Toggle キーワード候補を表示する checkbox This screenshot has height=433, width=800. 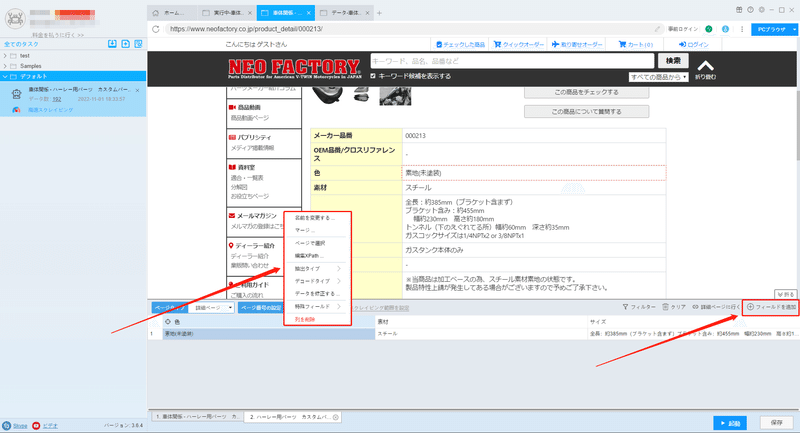(x=373, y=76)
